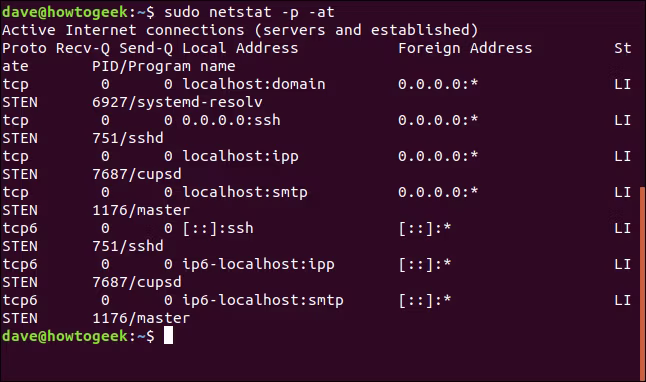
Task: Click the localhost:domain local address
Action: tap(254, 84)
